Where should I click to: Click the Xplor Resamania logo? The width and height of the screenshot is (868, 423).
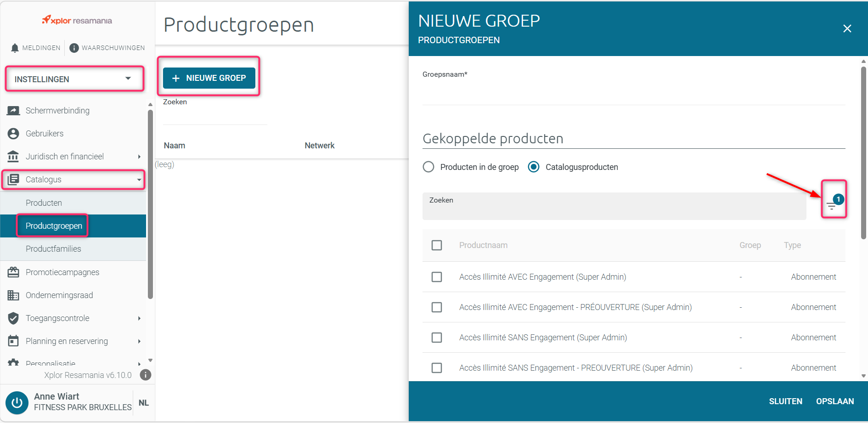[77, 20]
